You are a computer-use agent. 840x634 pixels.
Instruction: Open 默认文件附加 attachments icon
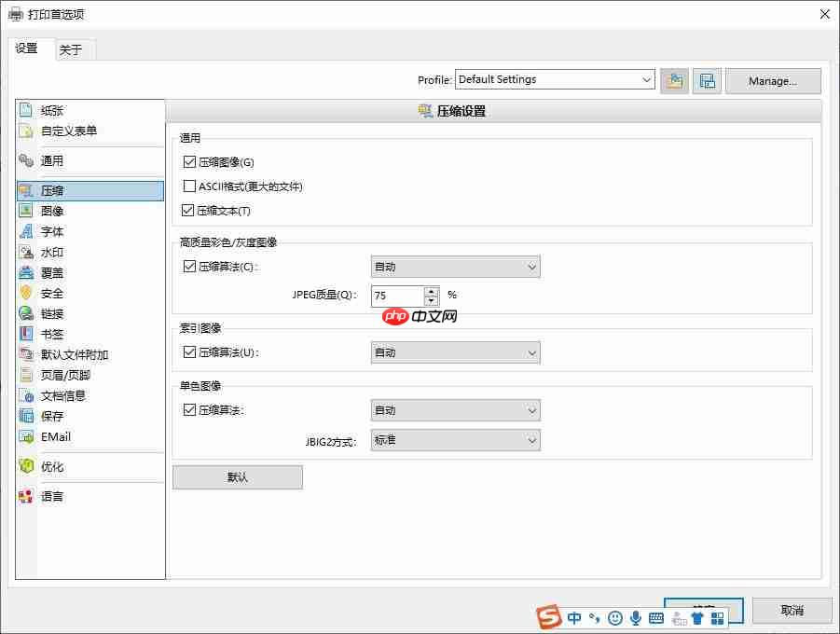tap(26, 354)
